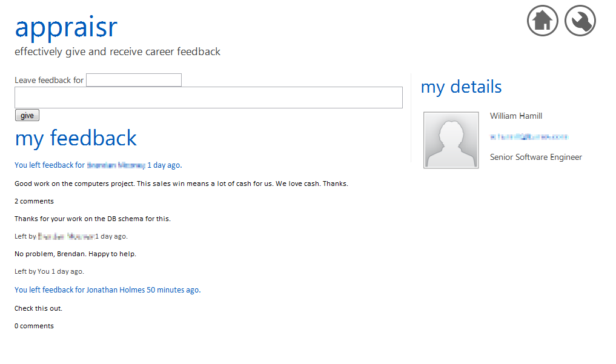Click the my details heading
The image size is (616, 364).
point(461,87)
